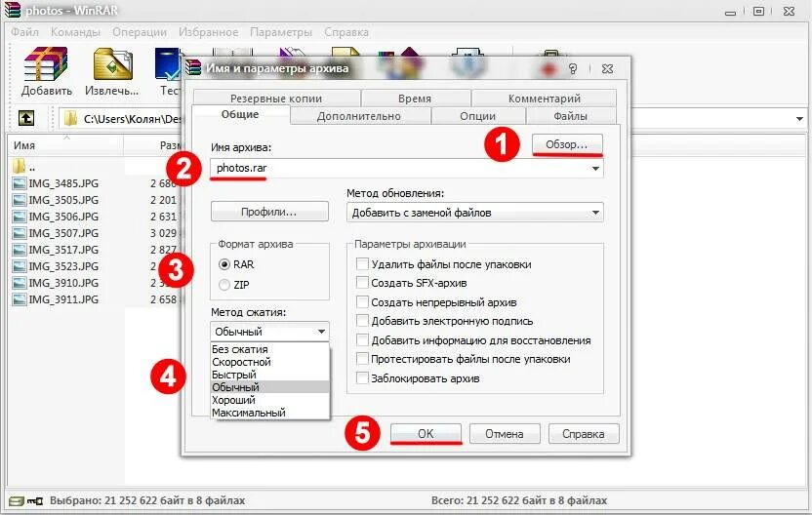
Task: Choose Обычный in compression list
Action: point(269,387)
